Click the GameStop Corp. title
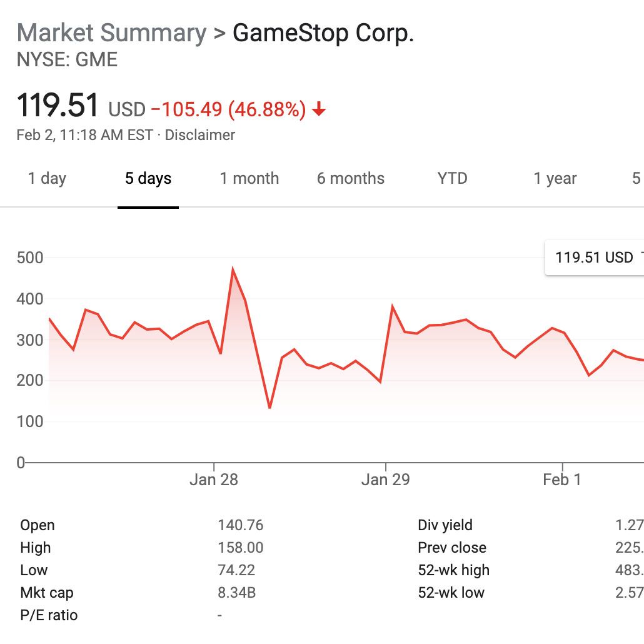 [323, 33]
